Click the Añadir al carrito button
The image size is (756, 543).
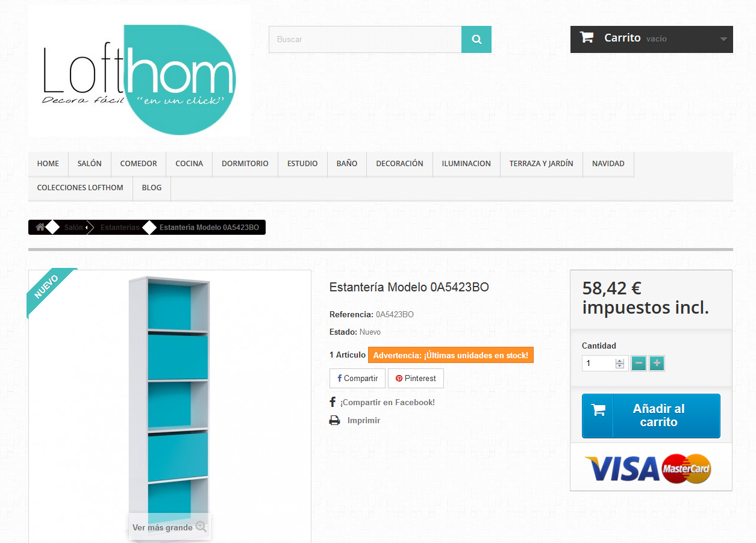click(x=651, y=415)
